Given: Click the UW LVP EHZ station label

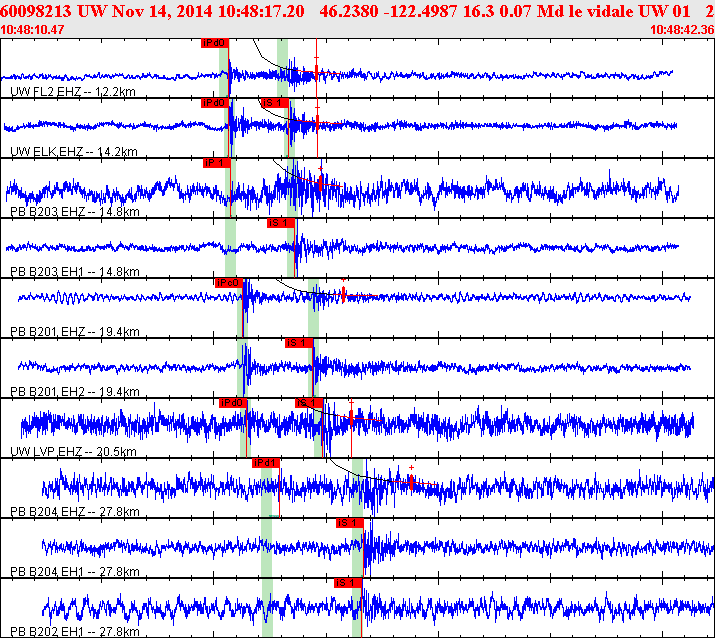Looking at the screenshot, I should (x=73, y=452).
